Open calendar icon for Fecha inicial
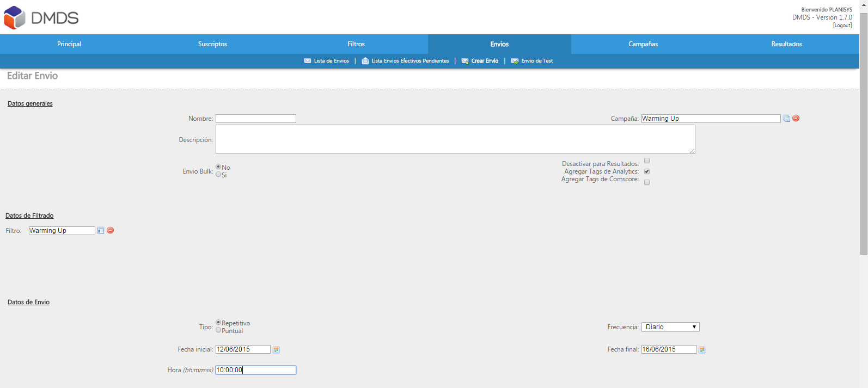Screen dimensions: 868x388 point(276,350)
